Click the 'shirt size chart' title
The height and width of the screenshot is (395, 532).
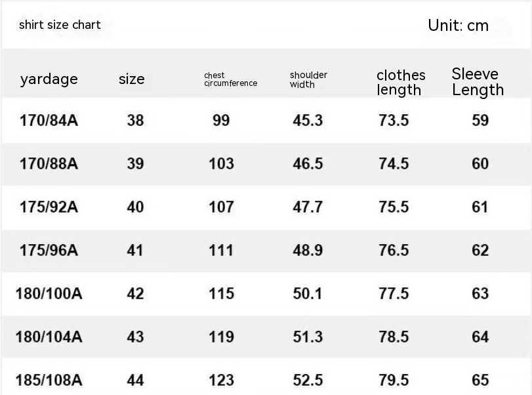tap(60, 25)
